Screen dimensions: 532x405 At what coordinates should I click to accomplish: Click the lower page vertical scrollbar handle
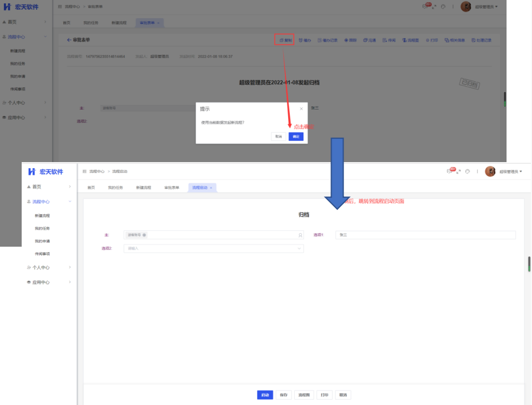point(529,264)
